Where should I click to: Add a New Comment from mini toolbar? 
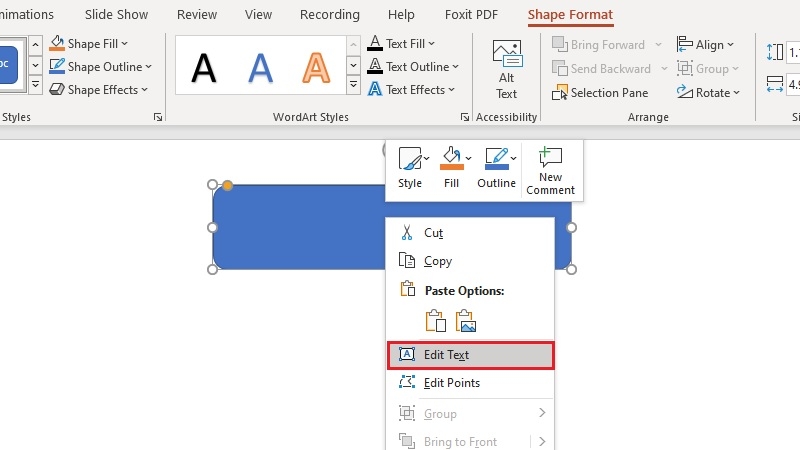point(551,171)
